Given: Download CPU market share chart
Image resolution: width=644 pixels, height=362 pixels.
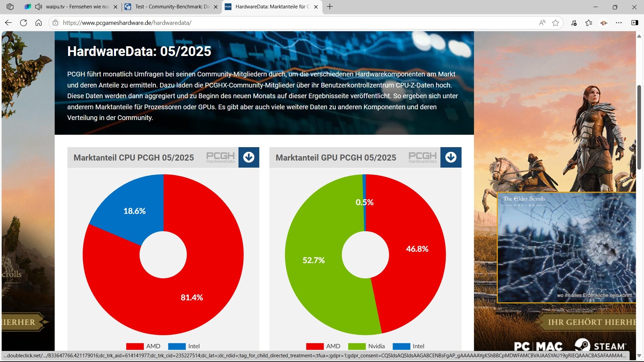Looking at the screenshot, I should pyautogui.click(x=249, y=157).
